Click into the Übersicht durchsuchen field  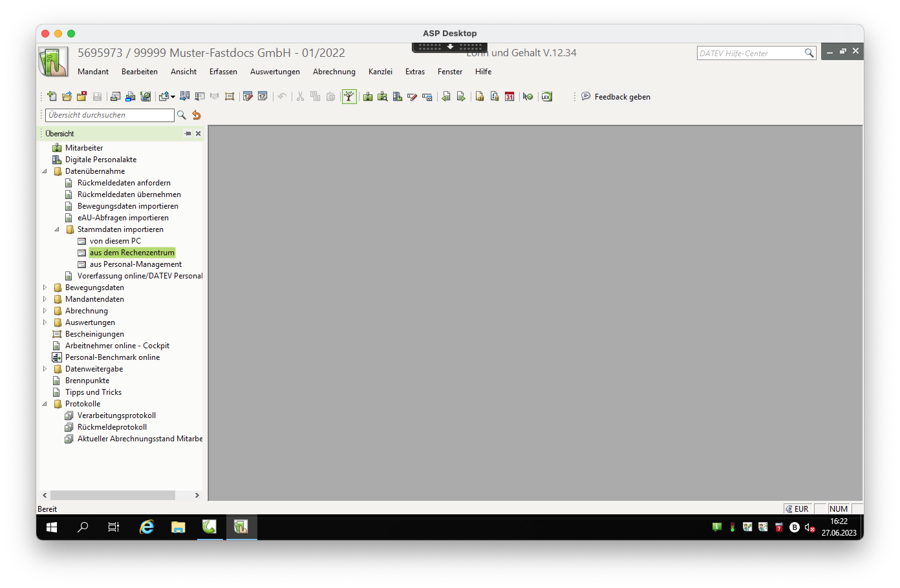point(110,115)
